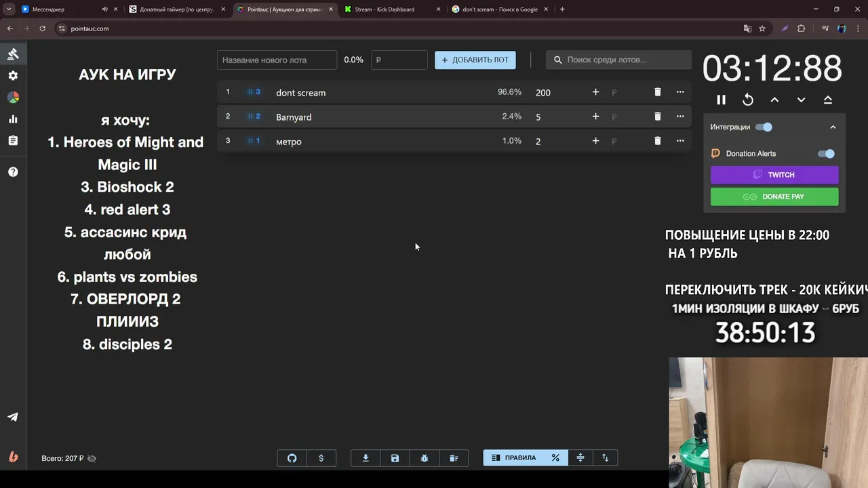Viewport: 868px width, 488px height.
Task: Collapse the Интеграции panel
Action: [x=833, y=127]
